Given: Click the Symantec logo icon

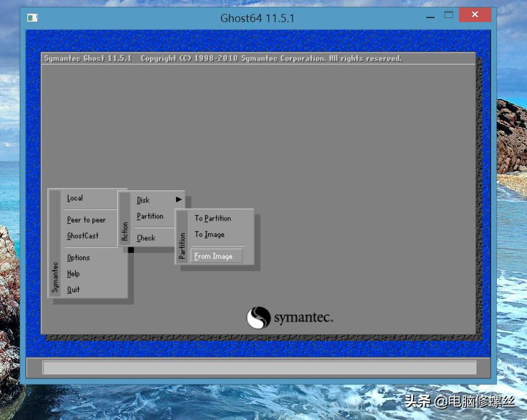Looking at the screenshot, I should pyautogui.click(x=258, y=318).
